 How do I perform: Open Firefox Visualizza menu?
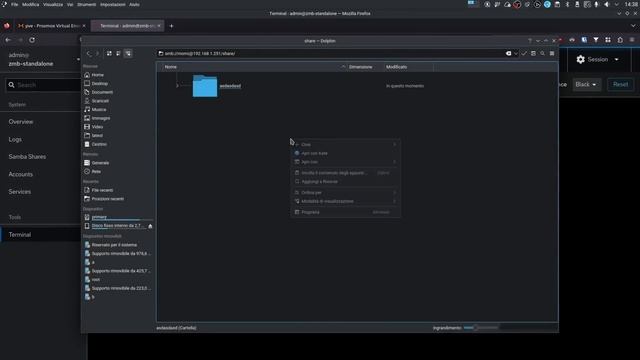53,4
